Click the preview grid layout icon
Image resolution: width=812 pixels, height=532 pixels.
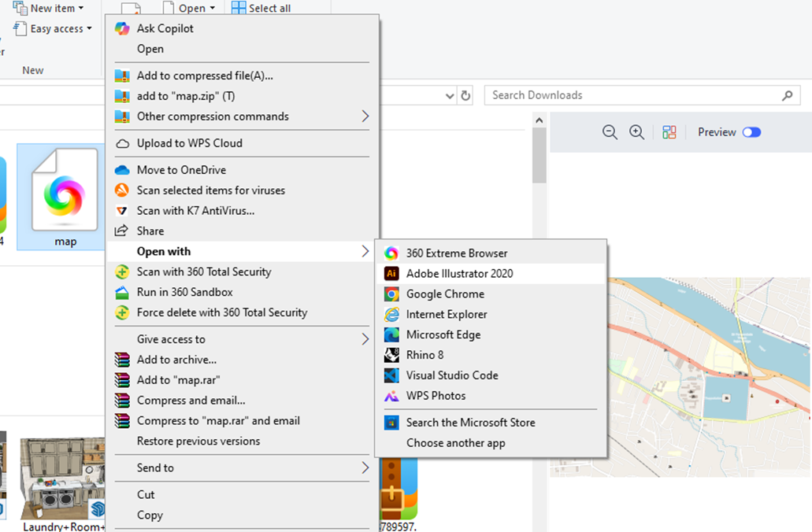[669, 132]
